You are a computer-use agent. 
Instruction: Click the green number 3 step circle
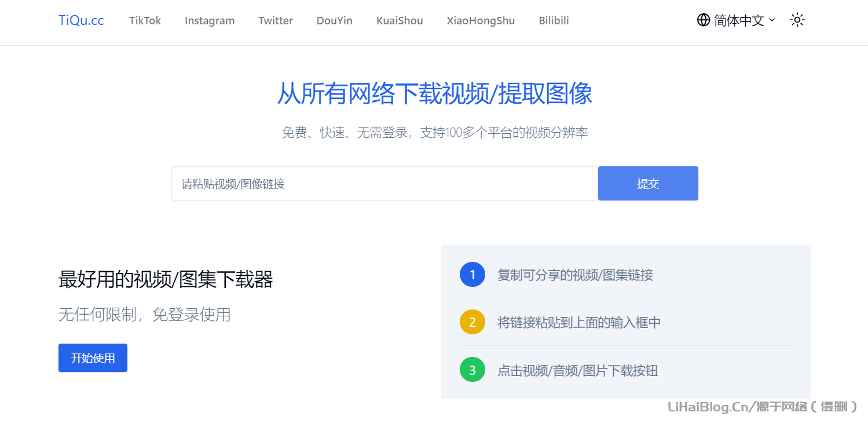tap(472, 370)
